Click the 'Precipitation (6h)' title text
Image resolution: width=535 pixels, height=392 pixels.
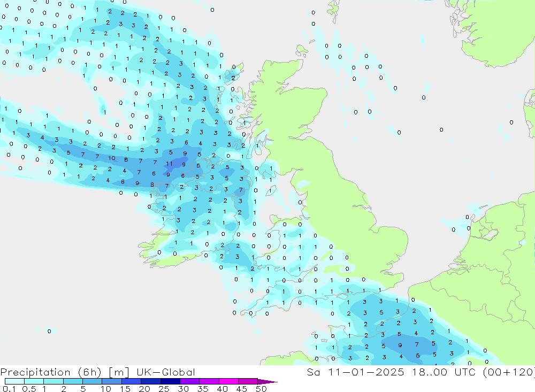coord(51,372)
